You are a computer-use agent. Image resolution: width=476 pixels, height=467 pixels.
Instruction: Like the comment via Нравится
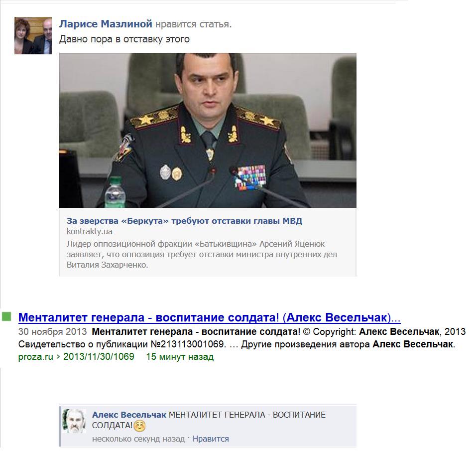(x=211, y=439)
